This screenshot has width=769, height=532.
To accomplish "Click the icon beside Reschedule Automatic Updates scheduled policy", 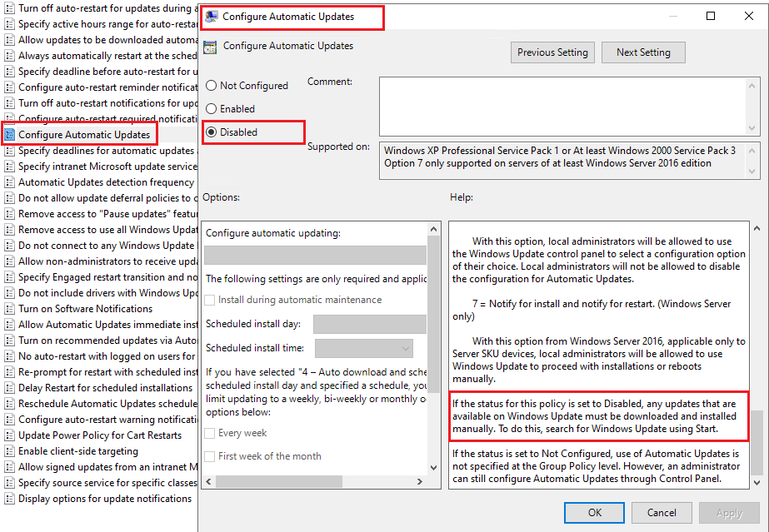I will tap(9, 404).
